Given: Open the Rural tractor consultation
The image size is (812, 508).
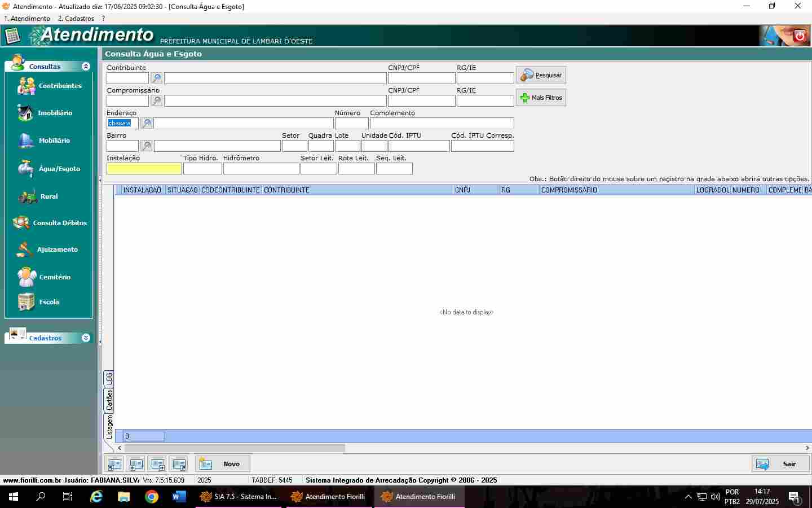Looking at the screenshot, I should pos(28,196).
